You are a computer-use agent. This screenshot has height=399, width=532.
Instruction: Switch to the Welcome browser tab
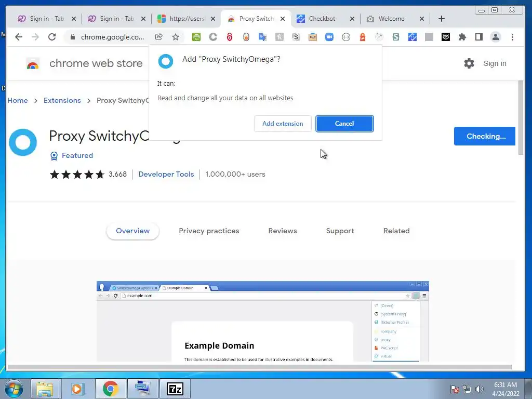391,19
